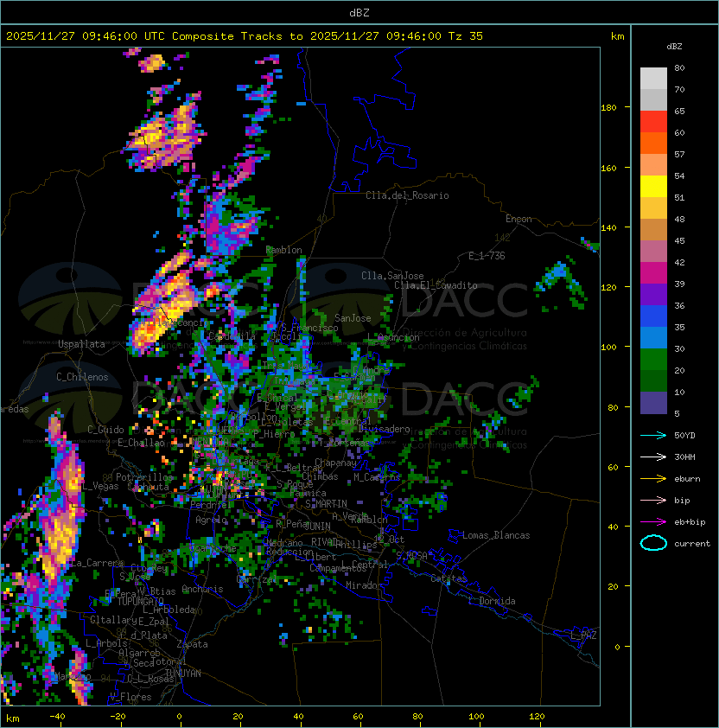719x728 pixels.
Task: Click the 'Lomas_Blancas' map label
Action: (496, 535)
